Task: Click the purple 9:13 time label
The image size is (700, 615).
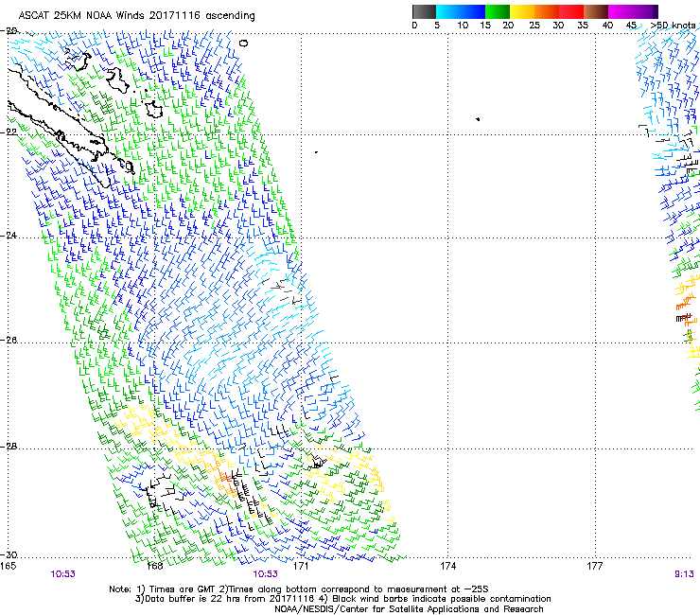Action: (x=684, y=574)
